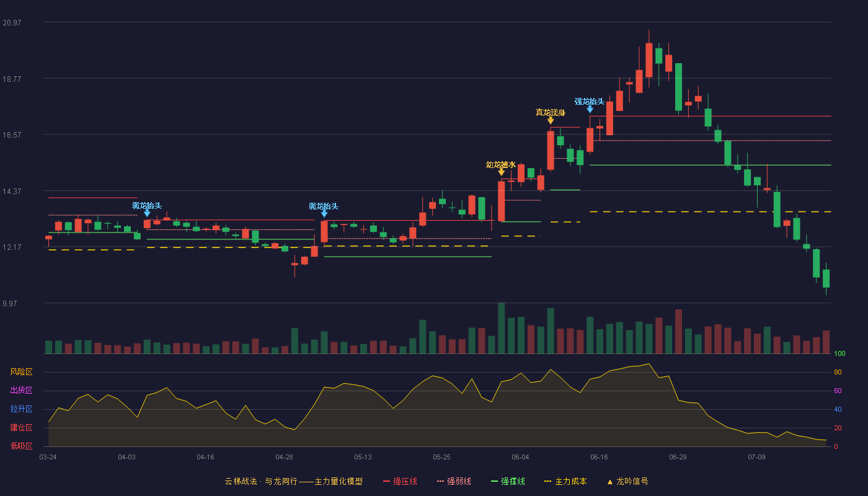Toggle the 强弱线 legend series

coord(454,481)
